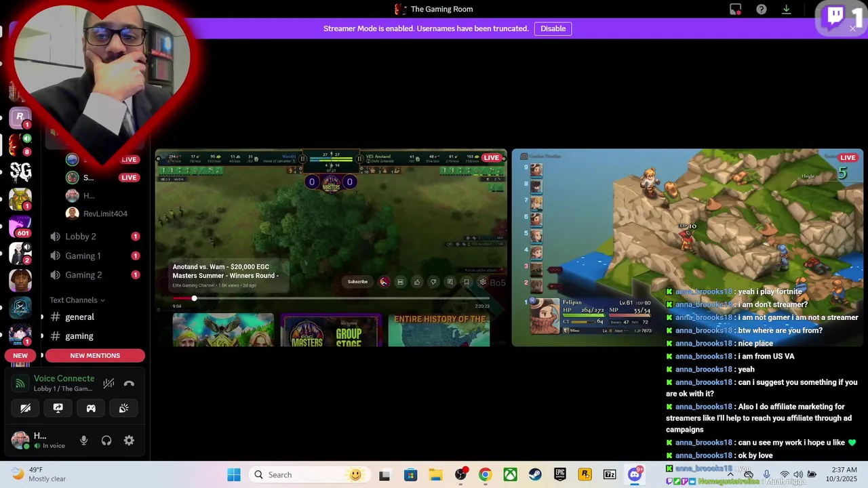
Task: Focus the tactics game stream on right
Action: point(687,247)
